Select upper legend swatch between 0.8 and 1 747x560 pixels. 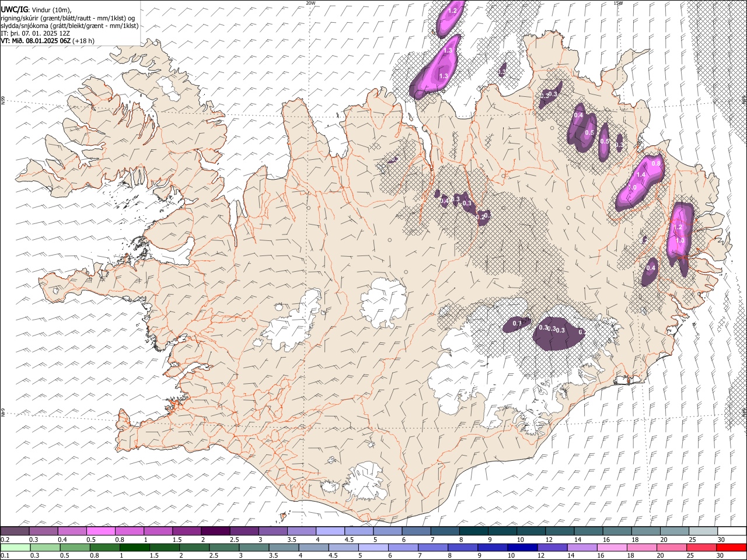tap(129, 531)
